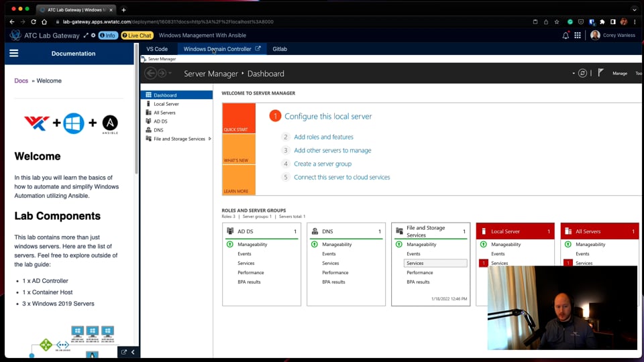The width and height of the screenshot is (644, 362).
Task: Switch to the Gitlab tab
Action: pos(280,49)
